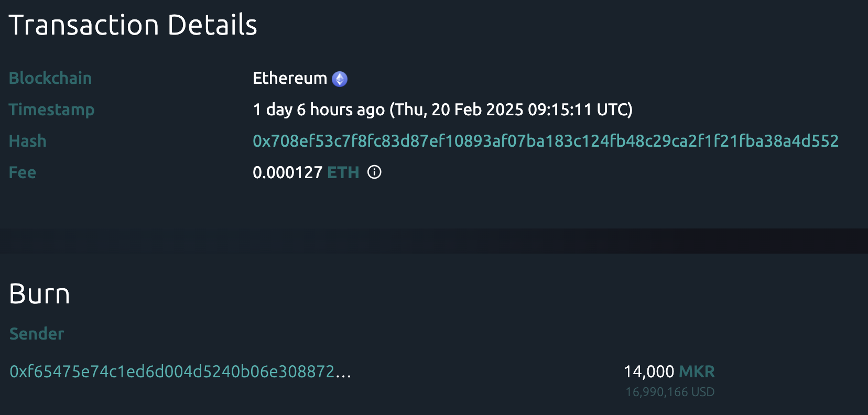Click the Sender label under Burn
This screenshot has width=868, height=415.
[x=37, y=334]
